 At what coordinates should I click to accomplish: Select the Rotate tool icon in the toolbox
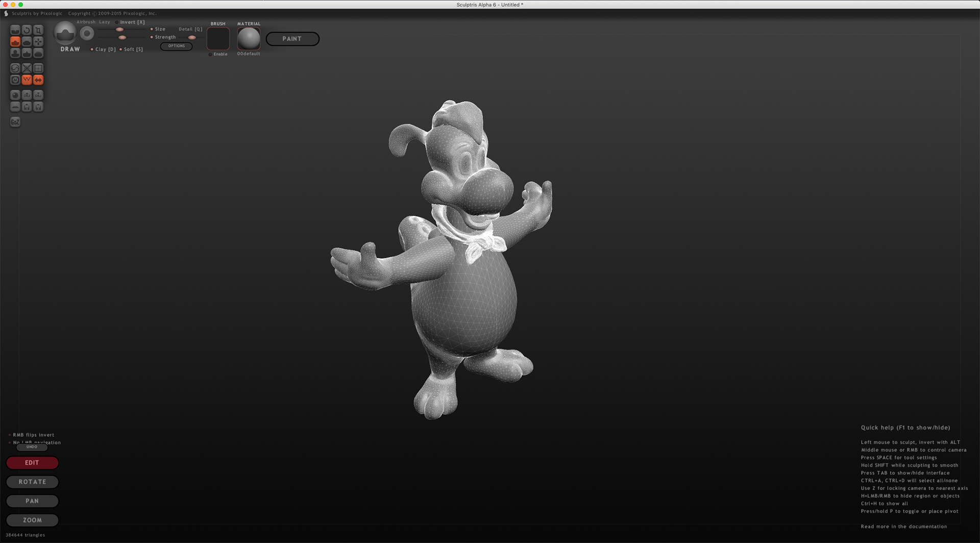(x=27, y=30)
